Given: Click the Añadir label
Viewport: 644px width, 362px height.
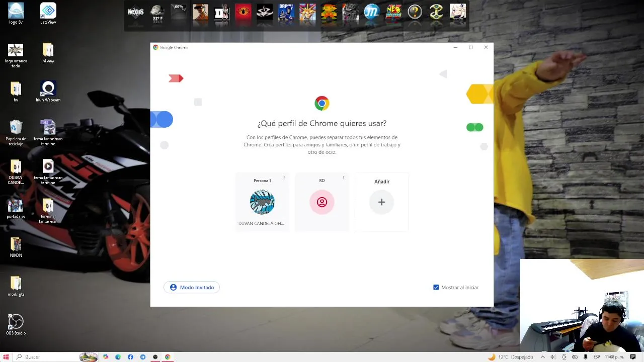Looking at the screenshot, I should [x=382, y=182].
